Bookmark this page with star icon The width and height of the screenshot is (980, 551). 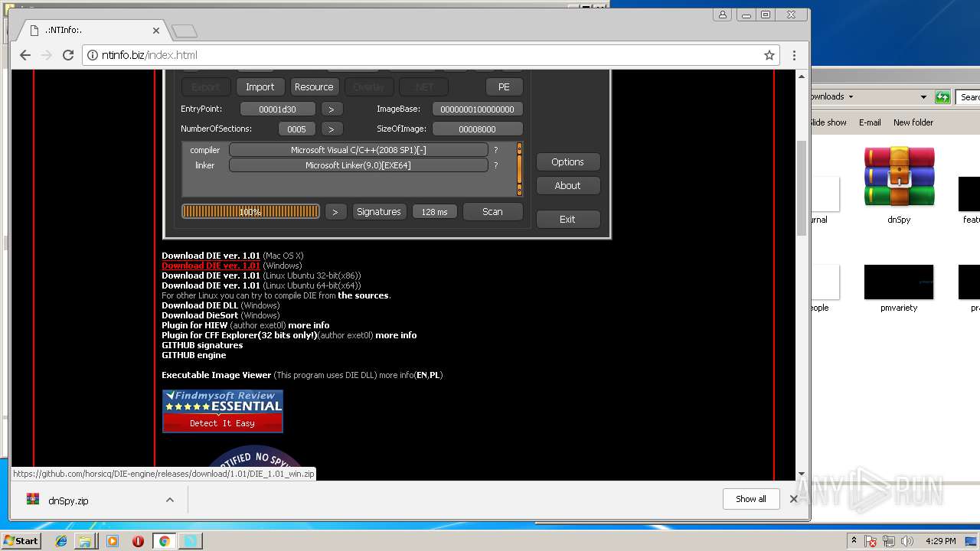[x=769, y=55]
